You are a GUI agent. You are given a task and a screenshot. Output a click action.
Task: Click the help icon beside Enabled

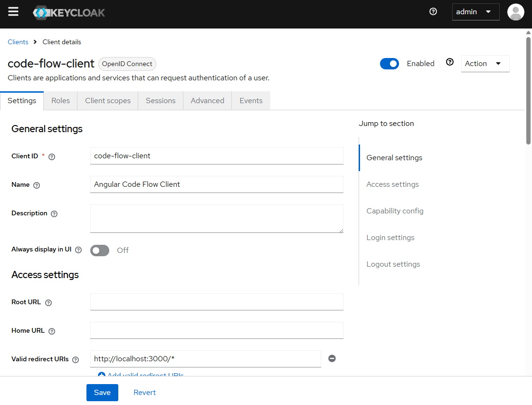pyautogui.click(x=449, y=62)
